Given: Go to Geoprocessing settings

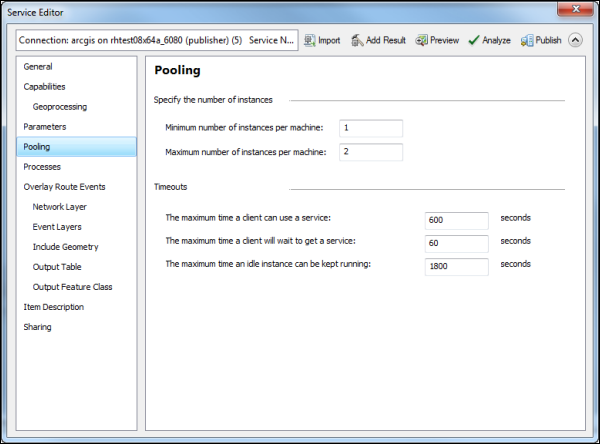Looking at the screenshot, I should 59,107.
